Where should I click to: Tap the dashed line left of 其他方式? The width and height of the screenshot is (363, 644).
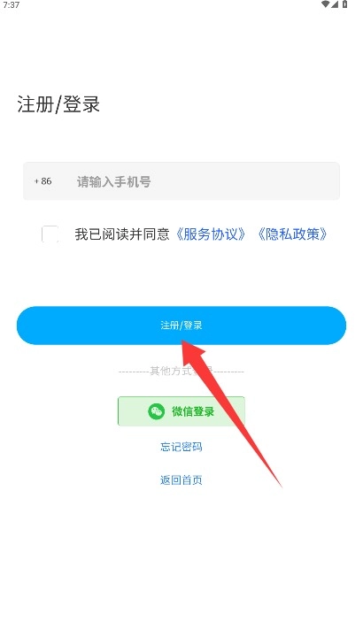tap(134, 372)
